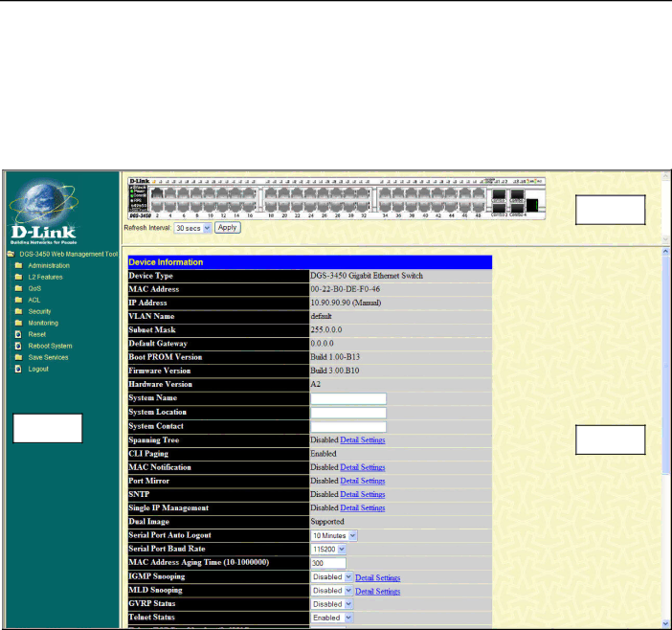The width and height of the screenshot is (672, 630).
Task: Select Reboot System in the sidebar
Action: pos(50,346)
